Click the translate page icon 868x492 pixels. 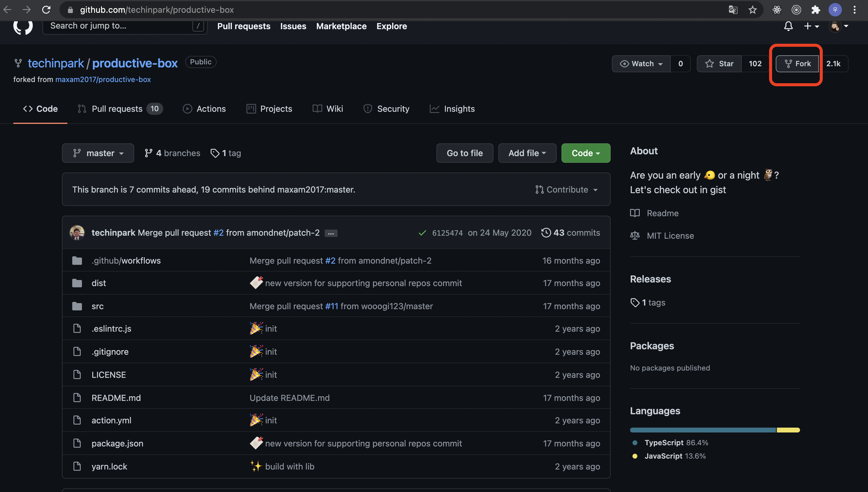(733, 10)
